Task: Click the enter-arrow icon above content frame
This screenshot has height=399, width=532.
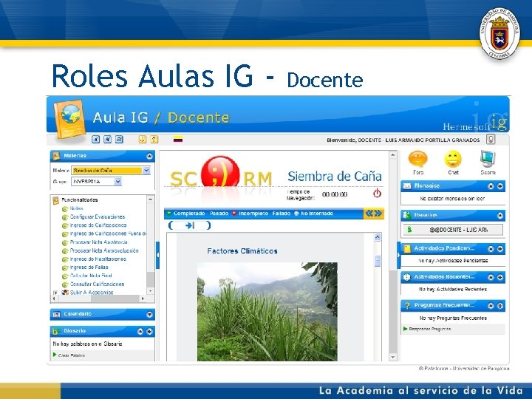Action: 190,225
